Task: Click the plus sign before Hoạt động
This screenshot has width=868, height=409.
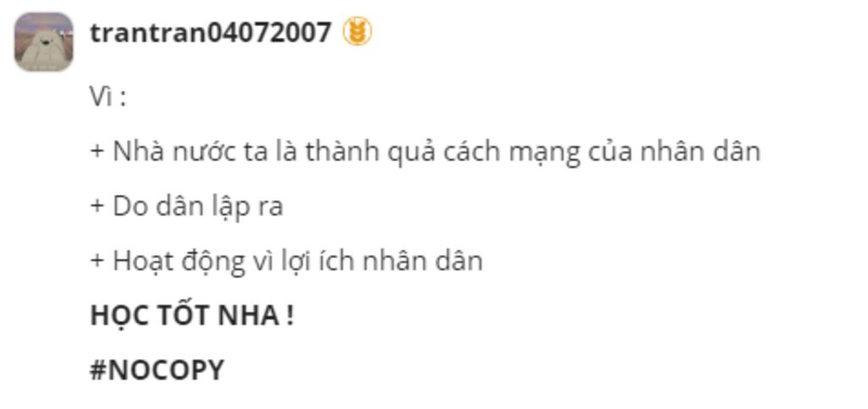Action: (x=97, y=261)
